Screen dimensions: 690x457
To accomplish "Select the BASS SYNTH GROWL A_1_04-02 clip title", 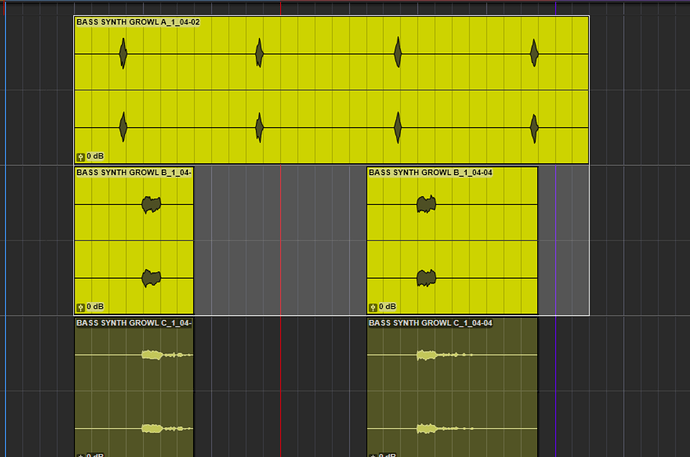I will point(138,22).
